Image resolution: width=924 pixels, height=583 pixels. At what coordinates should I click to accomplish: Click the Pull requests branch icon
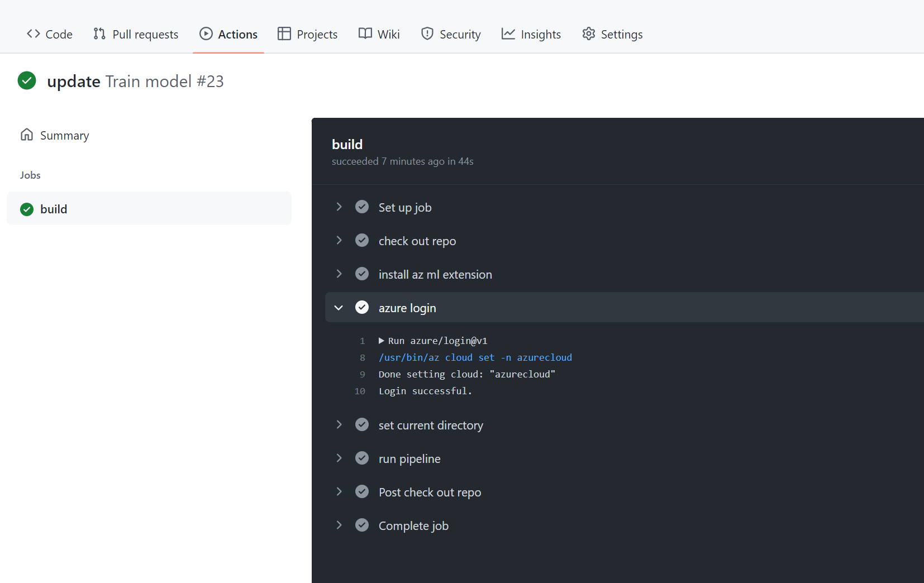point(99,34)
